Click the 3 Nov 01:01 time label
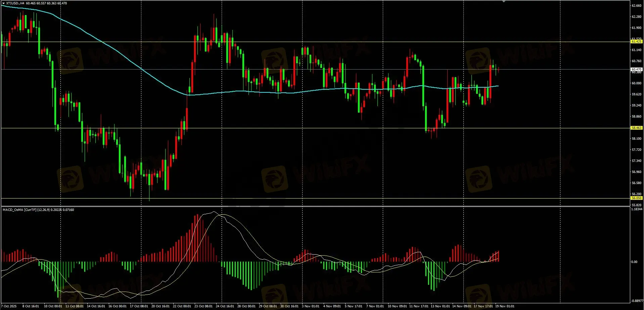The width and height of the screenshot is (644, 310). point(311,306)
